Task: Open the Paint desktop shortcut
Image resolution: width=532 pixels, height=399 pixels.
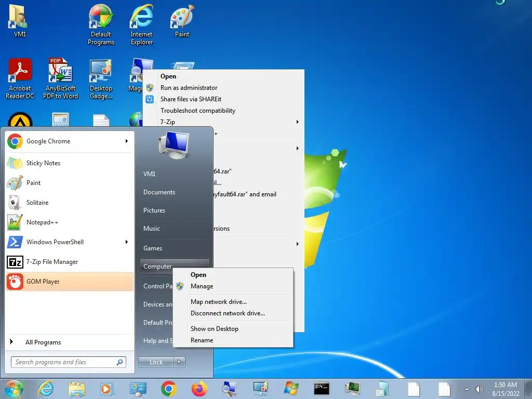Action: (x=182, y=20)
